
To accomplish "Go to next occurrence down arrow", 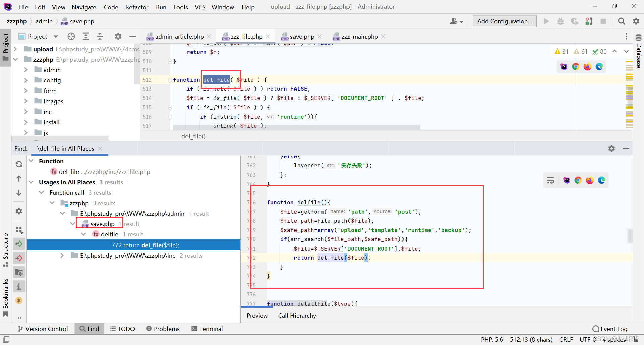I will tap(19, 193).
